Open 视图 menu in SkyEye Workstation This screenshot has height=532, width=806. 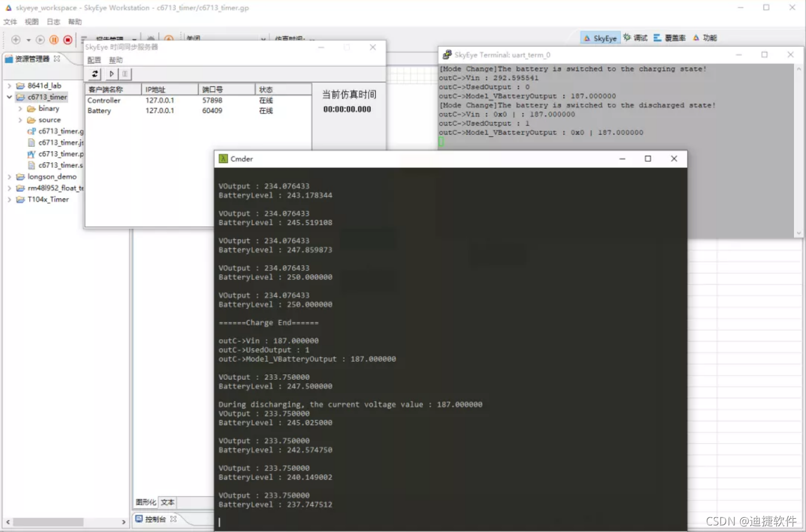pyautogui.click(x=32, y=21)
